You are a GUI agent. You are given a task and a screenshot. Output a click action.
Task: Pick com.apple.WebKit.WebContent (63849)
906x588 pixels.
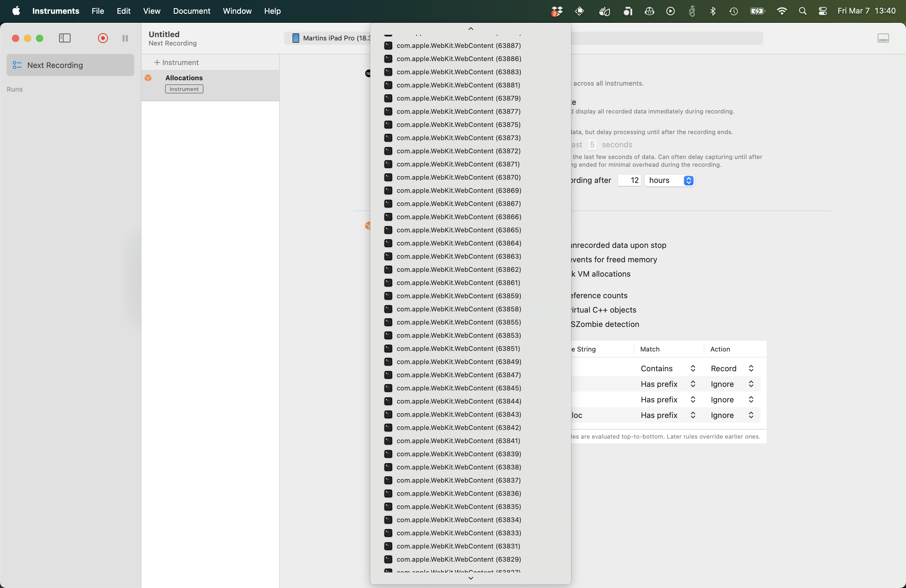tap(470, 362)
